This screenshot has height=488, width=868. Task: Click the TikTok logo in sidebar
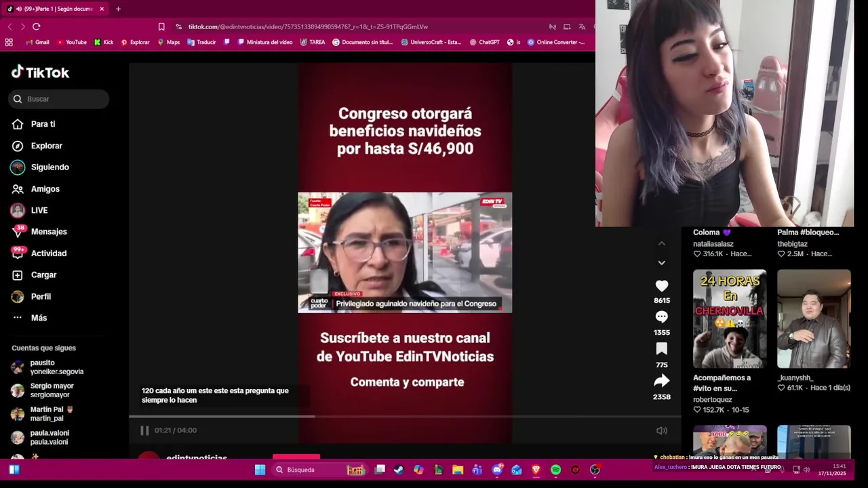pos(40,72)
